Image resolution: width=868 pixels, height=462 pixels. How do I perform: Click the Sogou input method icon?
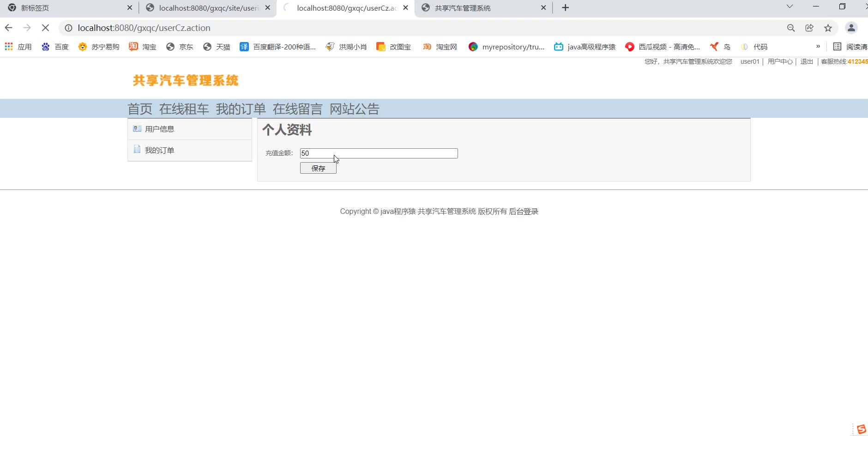(x=861, y=429)
